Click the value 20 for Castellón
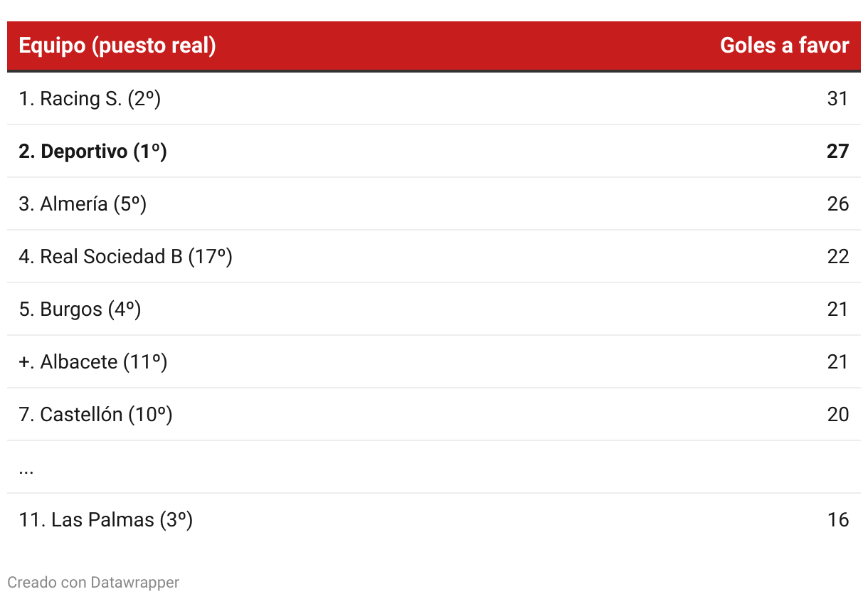Screen dimensions: 868x599 (838, 415)
